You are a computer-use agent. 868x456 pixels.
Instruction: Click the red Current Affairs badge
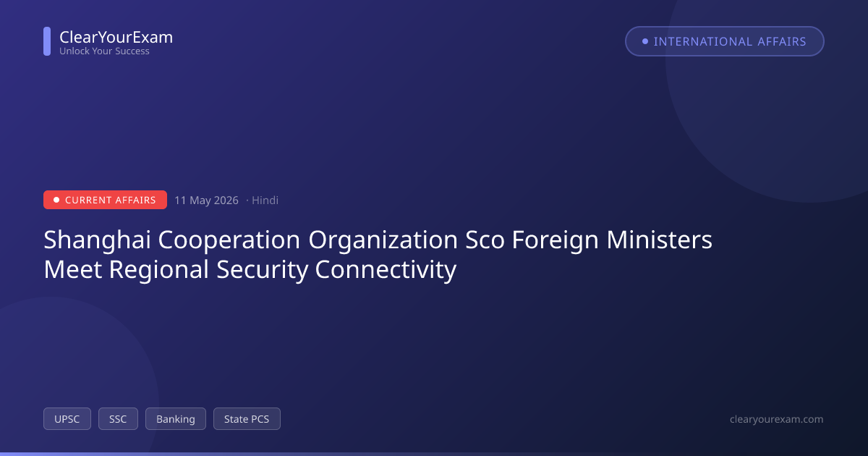coord(105,200)
